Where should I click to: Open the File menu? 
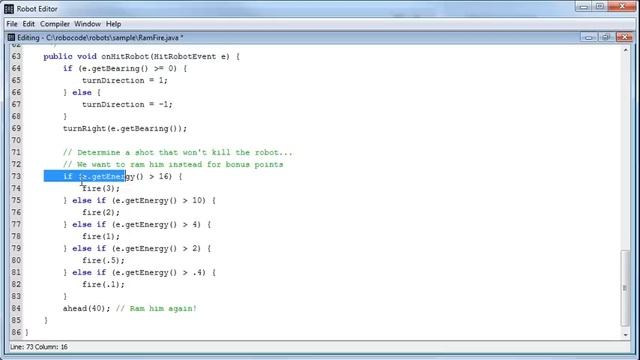(x=12, y=24)
